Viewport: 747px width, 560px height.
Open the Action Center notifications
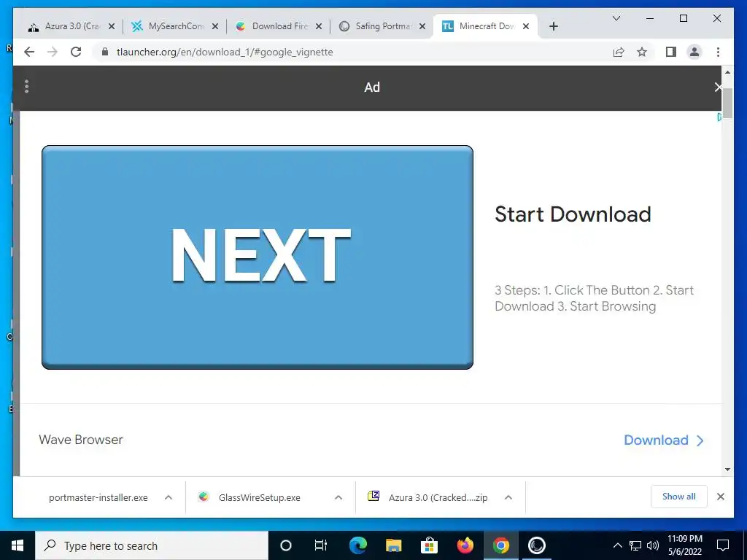click(723, 545)
